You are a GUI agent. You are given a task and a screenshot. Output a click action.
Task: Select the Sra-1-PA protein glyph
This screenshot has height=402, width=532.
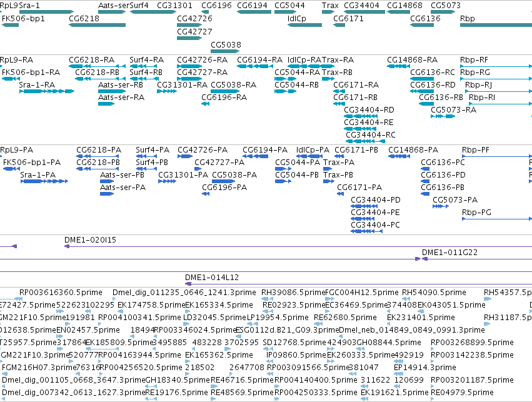point(44,181)
